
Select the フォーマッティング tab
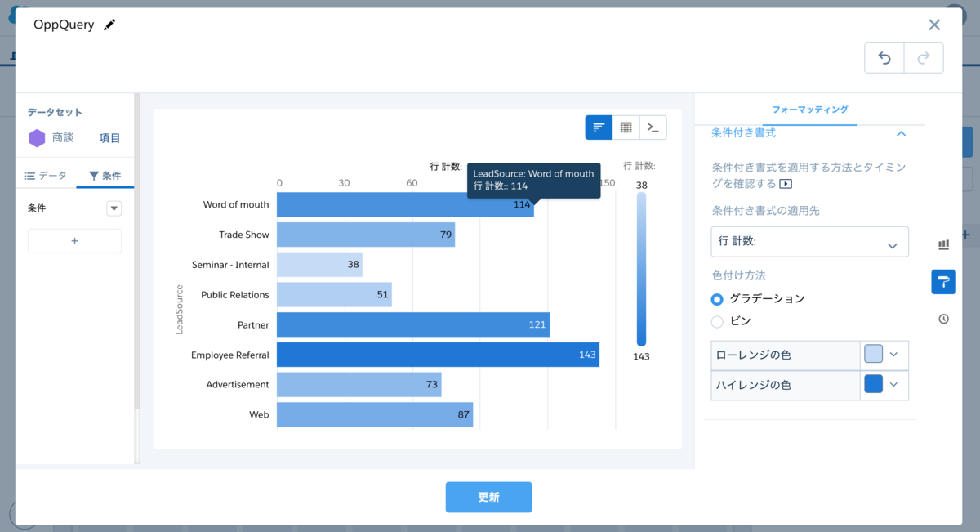pos(809,110)
